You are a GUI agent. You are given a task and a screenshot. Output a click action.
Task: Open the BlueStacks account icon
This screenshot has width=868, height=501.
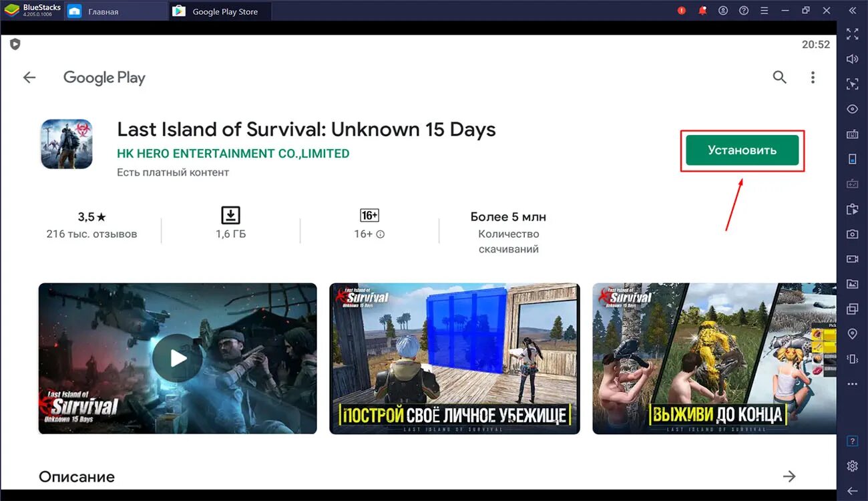tap(723, 11)
